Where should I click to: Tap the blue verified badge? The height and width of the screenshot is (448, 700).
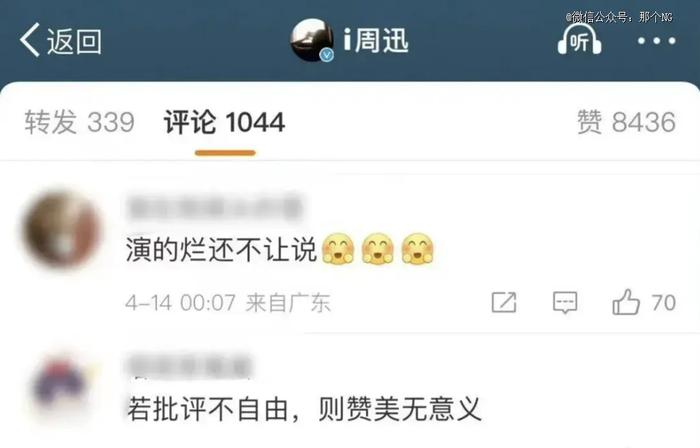point(327,55)
